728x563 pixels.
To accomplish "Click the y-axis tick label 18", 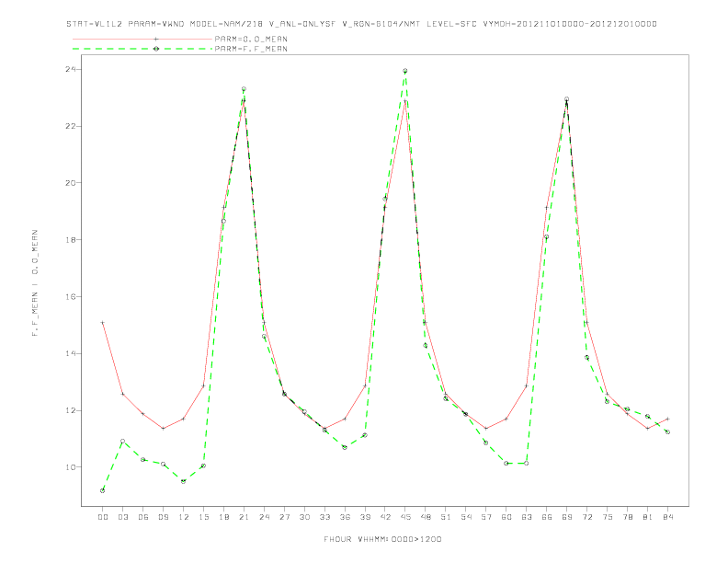I will [x=71, y=240].
